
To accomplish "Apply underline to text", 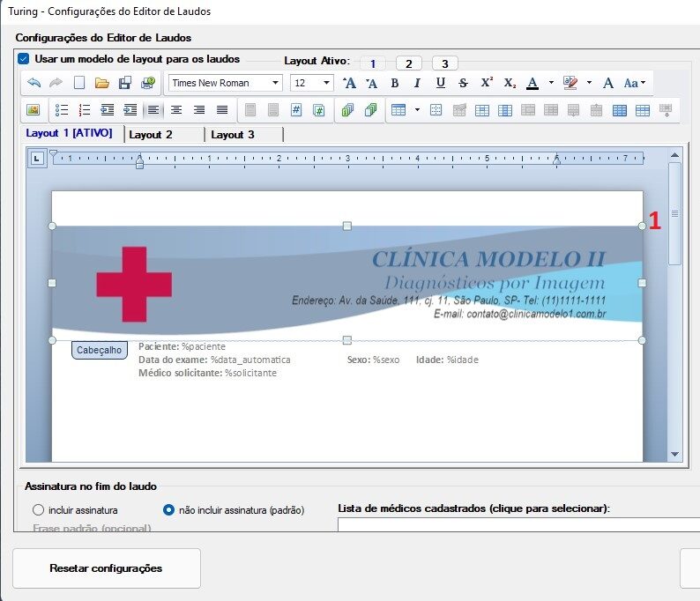I will 440,83.
